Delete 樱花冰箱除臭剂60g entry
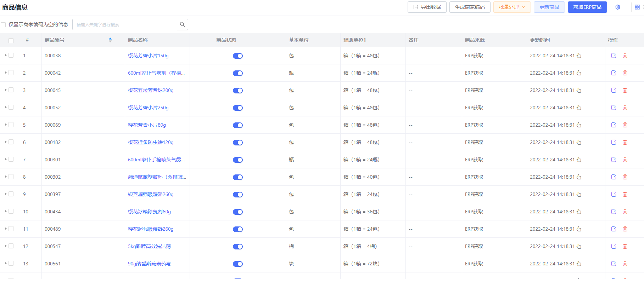This screenshot has width=644, height=282. 625,212
